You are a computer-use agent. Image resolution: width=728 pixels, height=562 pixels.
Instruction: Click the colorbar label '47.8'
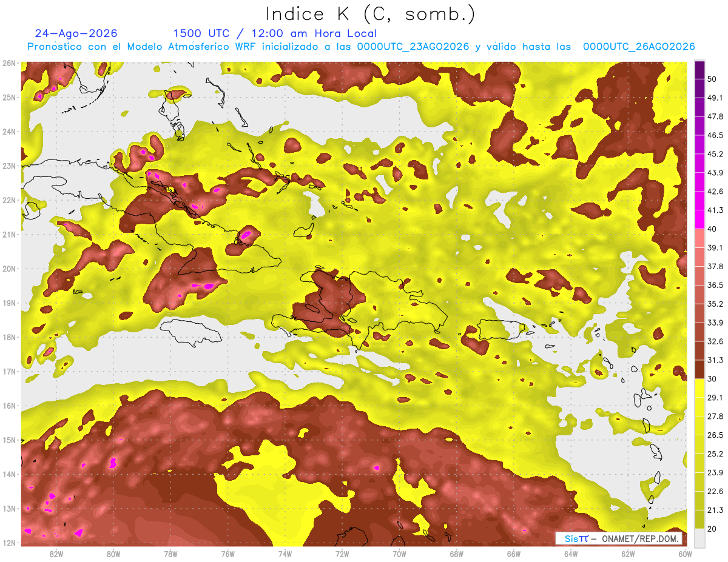(x=715, y=116)
